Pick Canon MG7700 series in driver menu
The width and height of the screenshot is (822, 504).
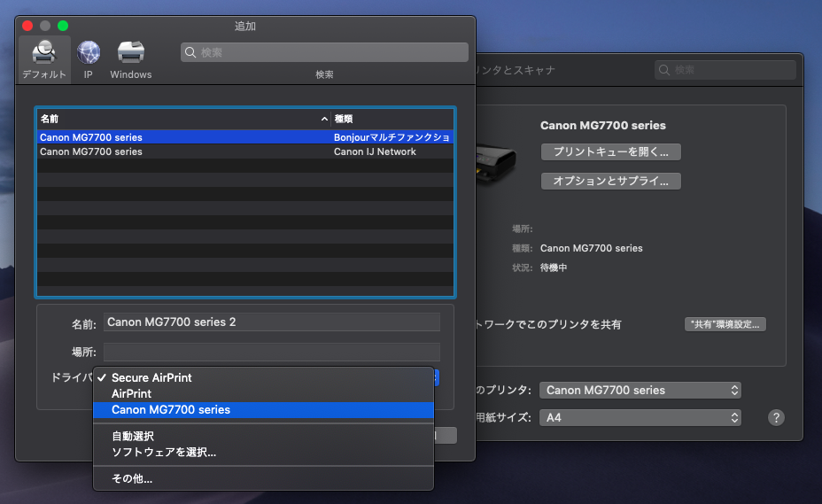pyautogui.click(x=263, y=410)
